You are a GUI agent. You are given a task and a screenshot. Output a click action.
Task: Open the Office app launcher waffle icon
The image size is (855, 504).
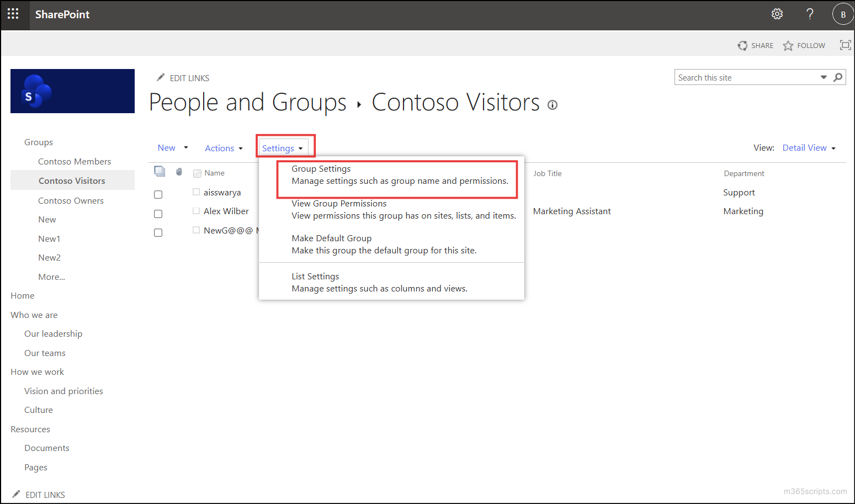click(x=13, y=14)
